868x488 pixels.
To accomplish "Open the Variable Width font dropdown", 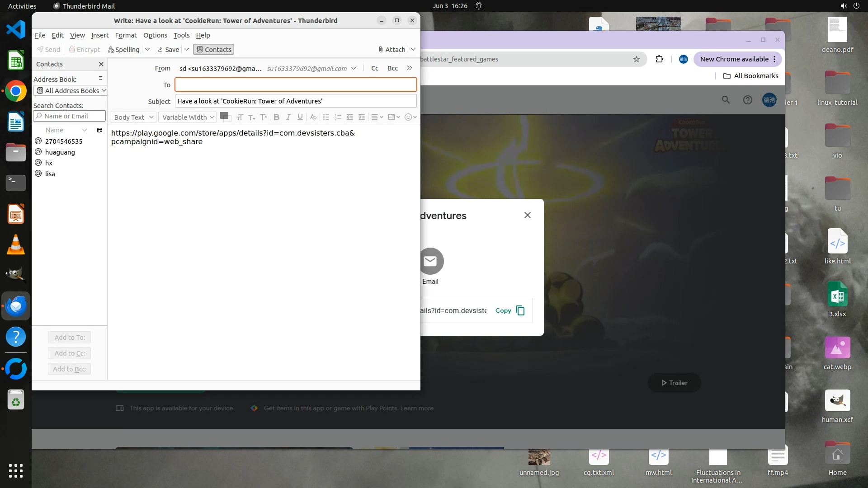I will 188,117.
